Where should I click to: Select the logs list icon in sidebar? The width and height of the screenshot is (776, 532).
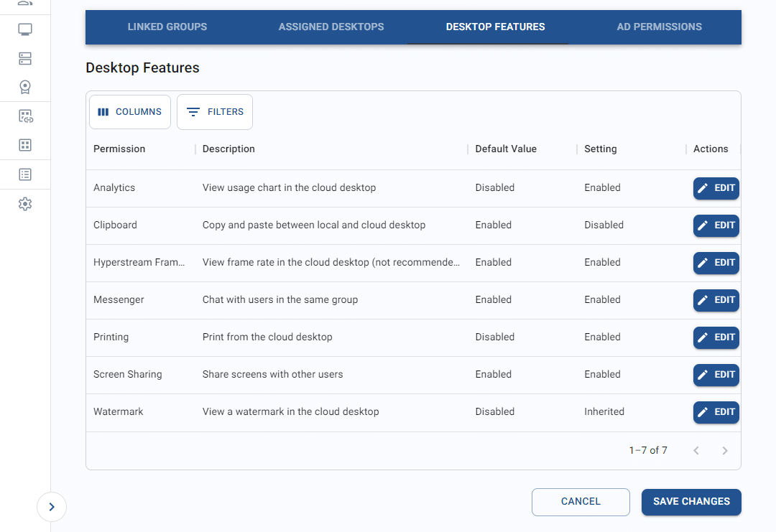25,174
